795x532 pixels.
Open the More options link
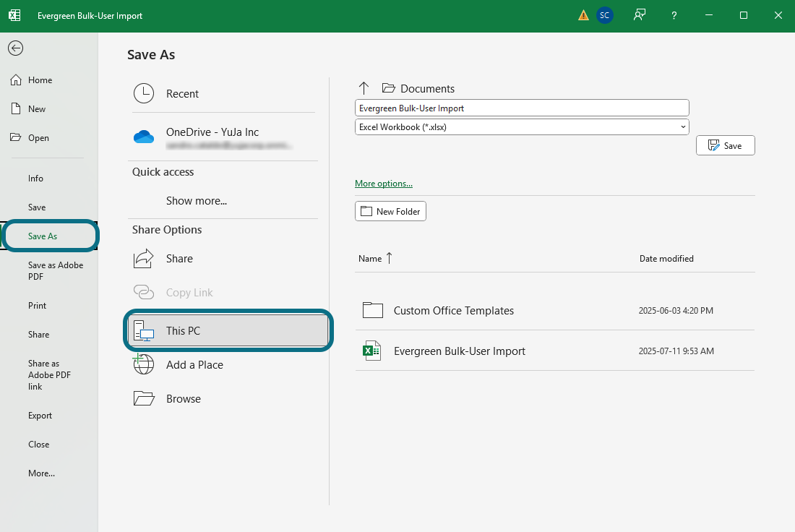coord(384,184)
